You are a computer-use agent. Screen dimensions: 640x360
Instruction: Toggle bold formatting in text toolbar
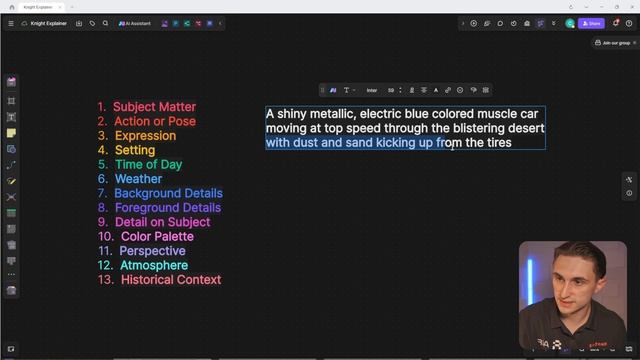[x=411, y=90]
